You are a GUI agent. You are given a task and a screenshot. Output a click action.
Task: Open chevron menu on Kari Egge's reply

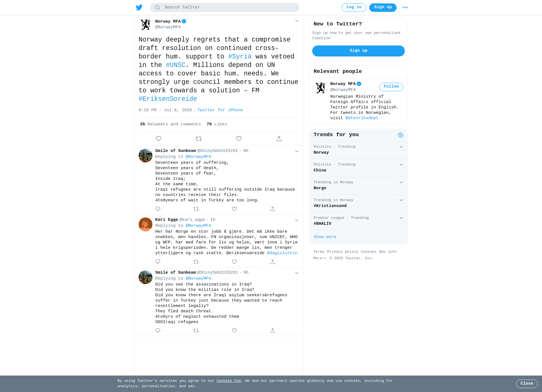pos(297,220)
